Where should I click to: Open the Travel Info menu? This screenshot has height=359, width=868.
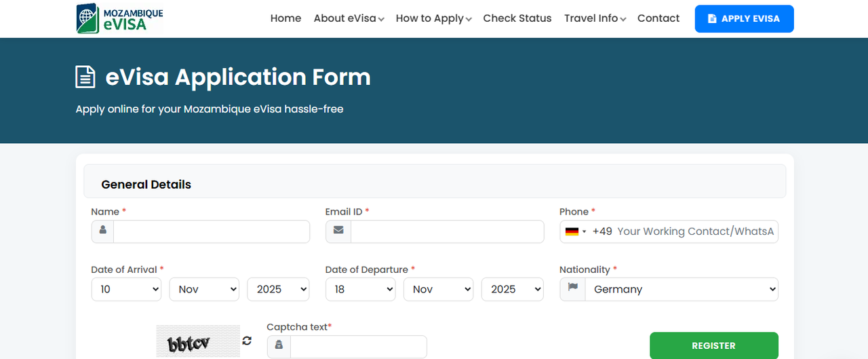[x=595, y=18]
